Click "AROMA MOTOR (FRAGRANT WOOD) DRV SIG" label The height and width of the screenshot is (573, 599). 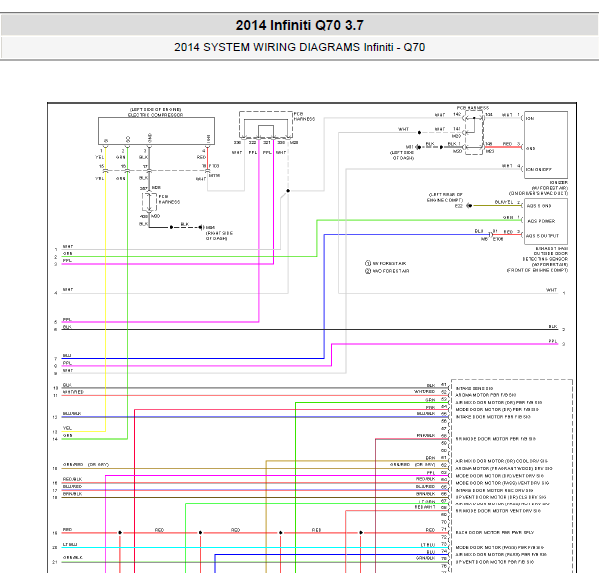pos(504,468)
